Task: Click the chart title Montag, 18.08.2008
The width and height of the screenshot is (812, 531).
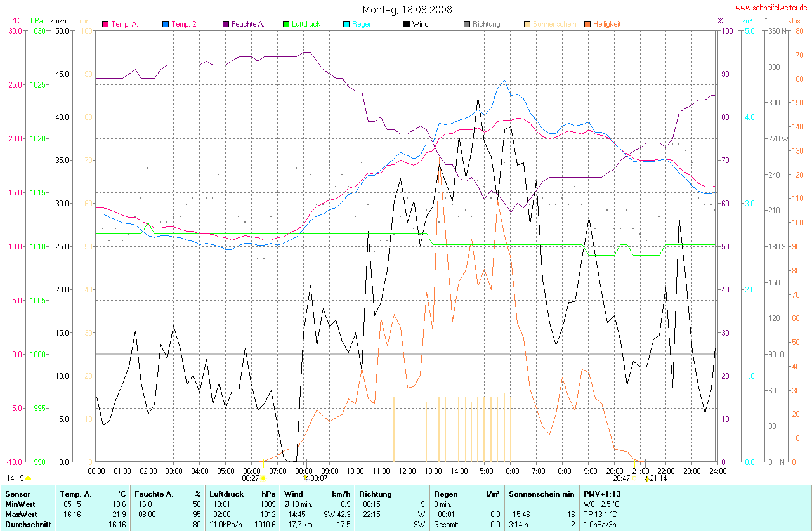Action: click(406, 10)
